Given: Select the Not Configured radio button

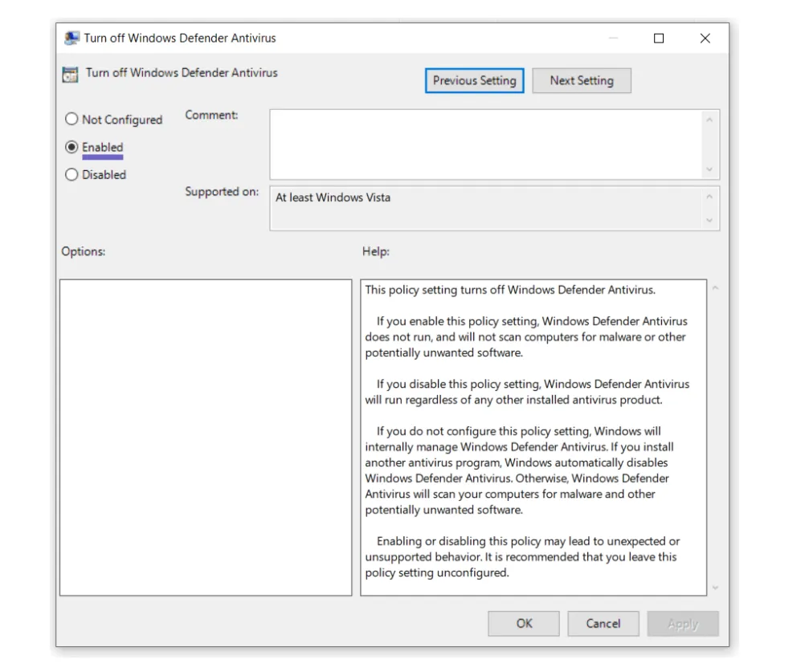Looking at the screenshot, I should pos(72,119).
